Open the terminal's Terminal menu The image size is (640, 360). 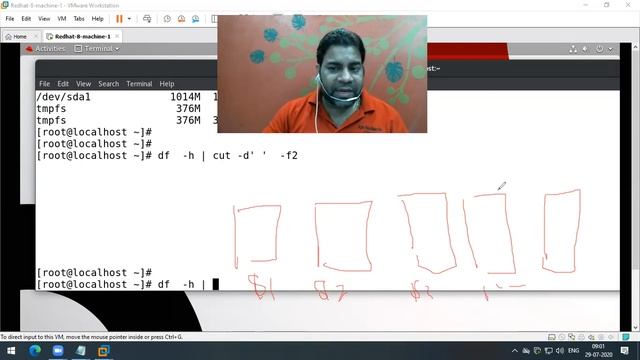(x=139, y=84)
